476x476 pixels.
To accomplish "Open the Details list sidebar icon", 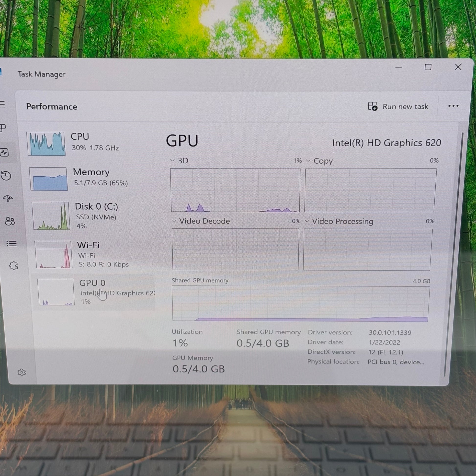I will [x=11, y=243].
